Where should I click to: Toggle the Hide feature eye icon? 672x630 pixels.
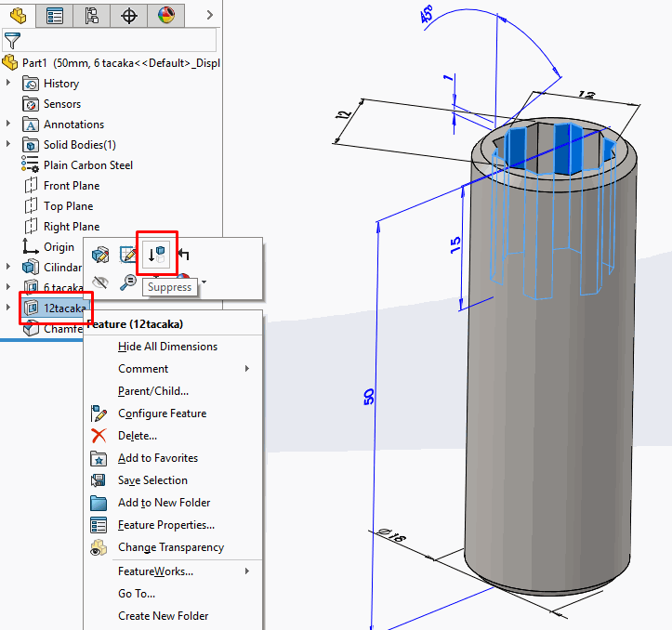click(101, 281)
